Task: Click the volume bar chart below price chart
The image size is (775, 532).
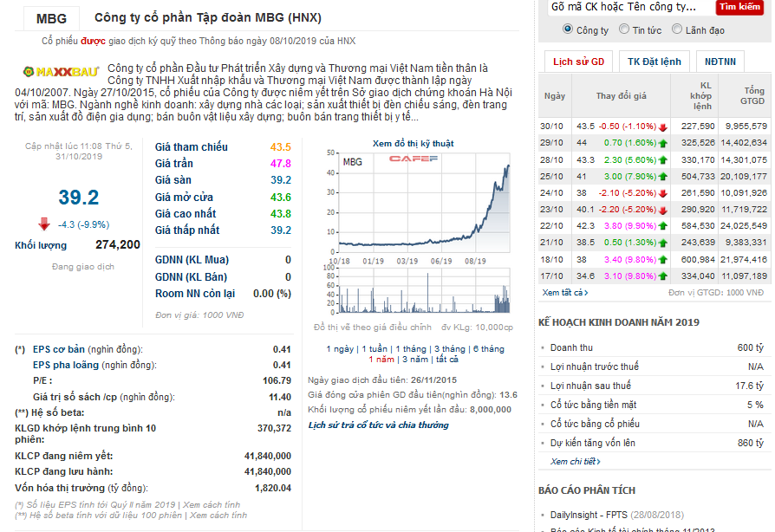Action: point(424,291)
